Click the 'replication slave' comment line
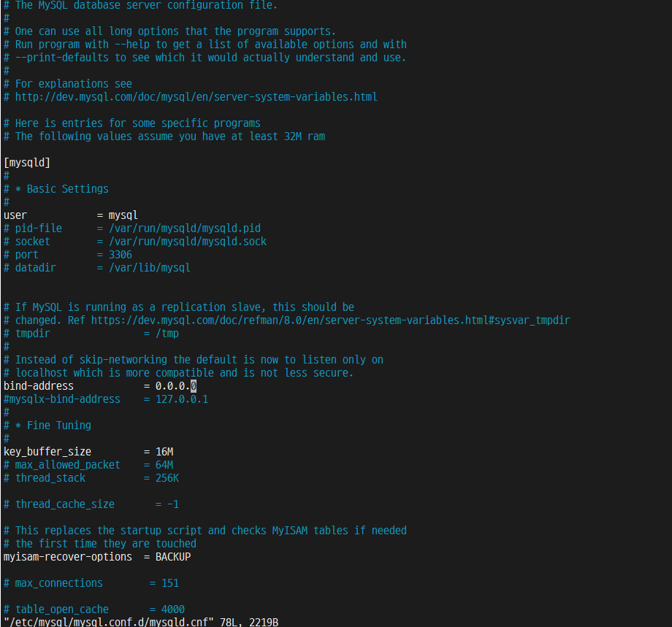The height and width of the screenshot is (627, 672). click(x=179, y=307)
